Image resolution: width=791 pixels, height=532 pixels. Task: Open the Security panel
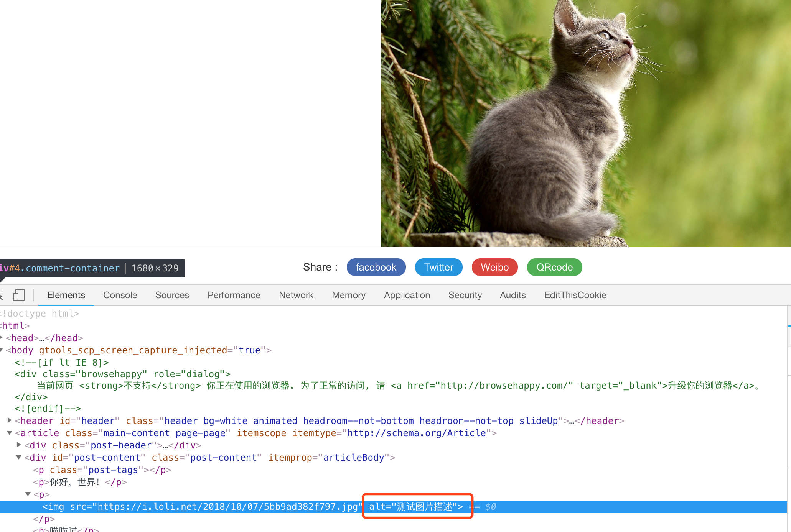pyautogui.click(x=465, y=295)
